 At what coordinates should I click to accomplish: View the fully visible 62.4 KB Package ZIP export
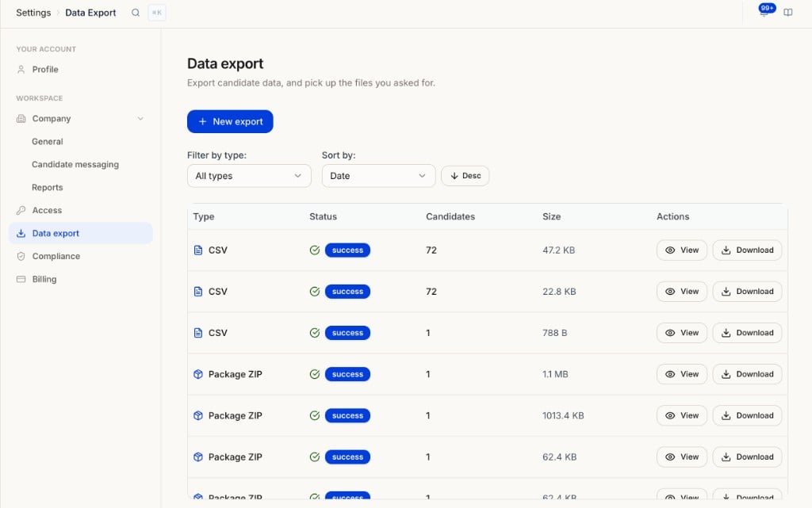681,457
